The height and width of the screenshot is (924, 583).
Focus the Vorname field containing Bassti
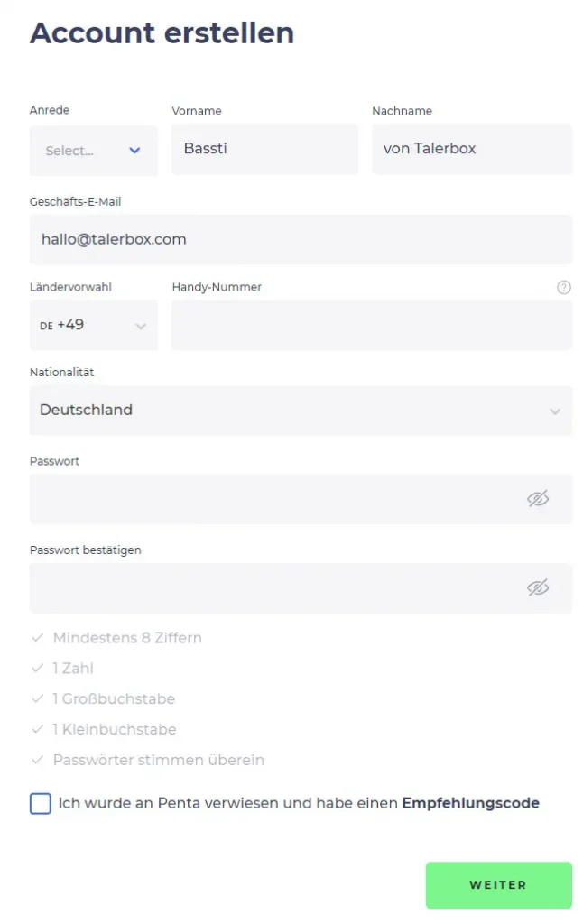tap(264, 149)
